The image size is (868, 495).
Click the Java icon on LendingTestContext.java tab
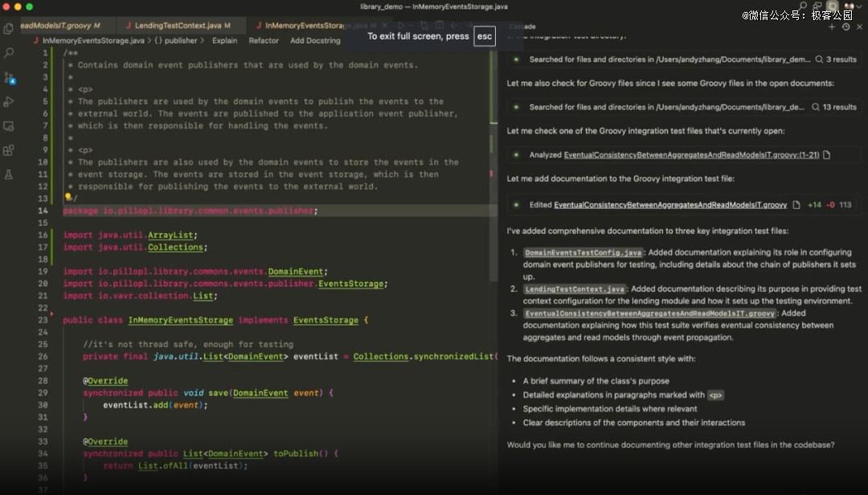(x=129, y=26)
